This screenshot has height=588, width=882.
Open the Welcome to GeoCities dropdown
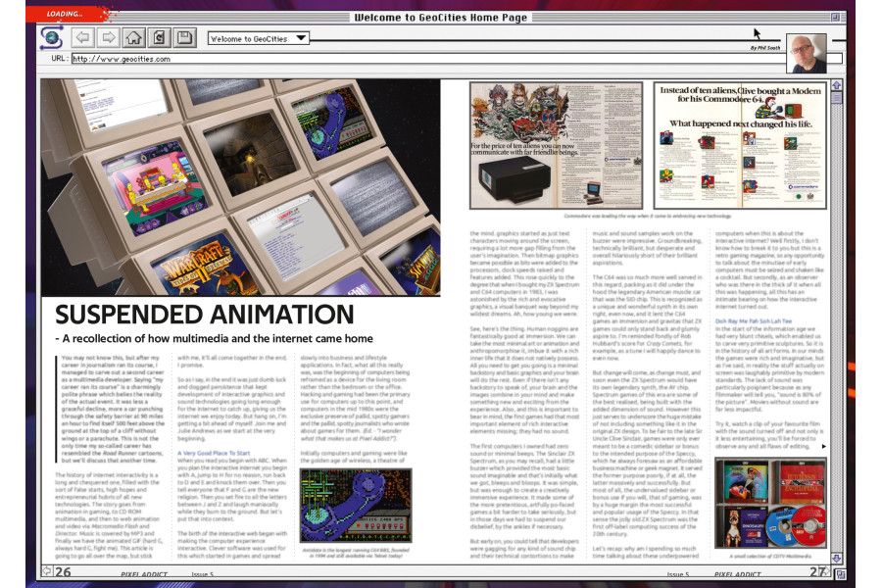point(258,38)
